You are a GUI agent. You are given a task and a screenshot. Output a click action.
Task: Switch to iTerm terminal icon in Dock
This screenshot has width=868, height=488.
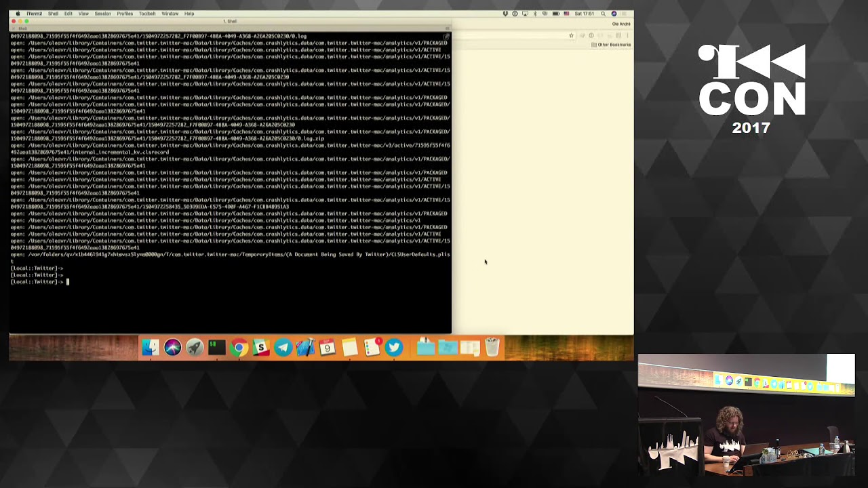216,348
